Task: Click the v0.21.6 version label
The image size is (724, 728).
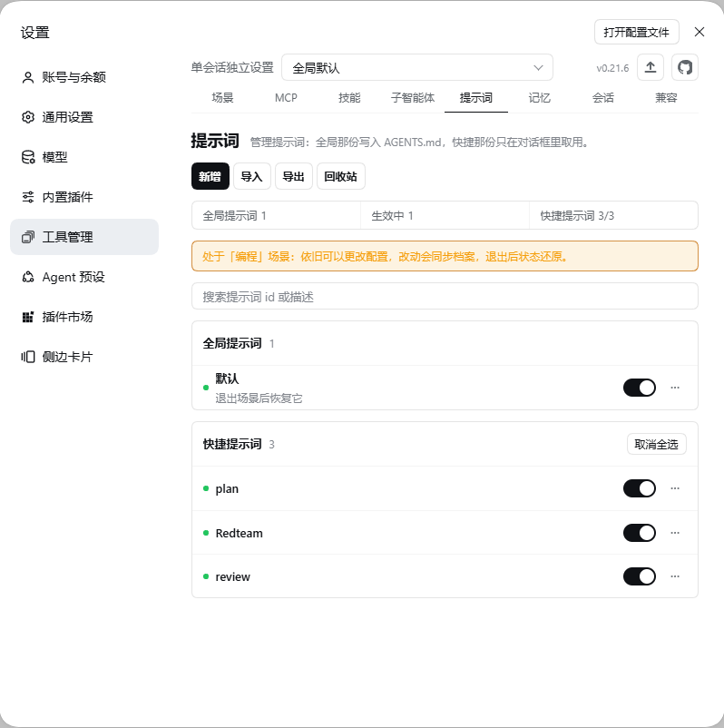Action: (612, 68)
